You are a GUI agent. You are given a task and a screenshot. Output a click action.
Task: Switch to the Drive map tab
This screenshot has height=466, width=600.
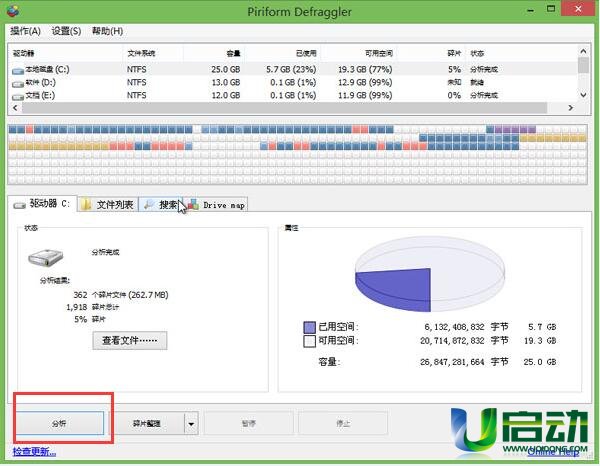click(x=216, y=205)
